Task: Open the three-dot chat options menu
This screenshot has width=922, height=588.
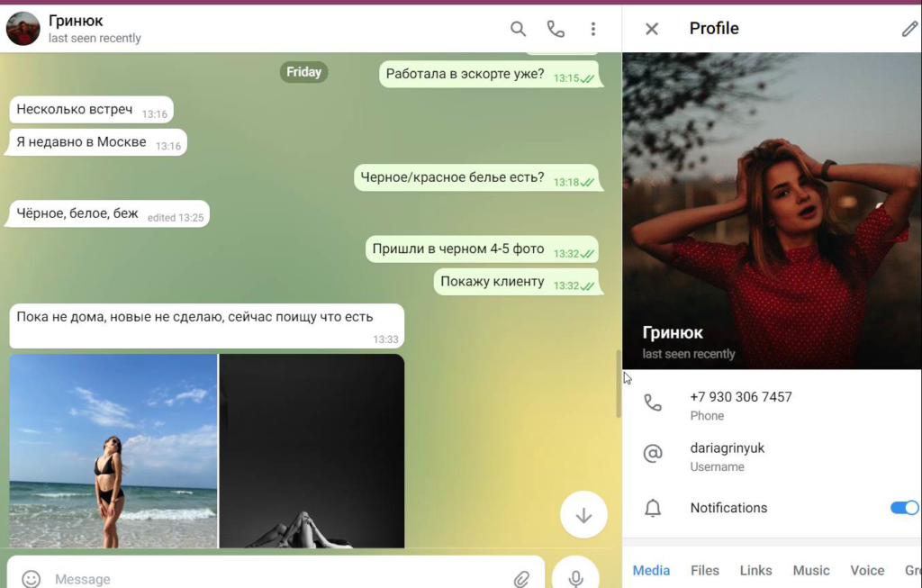Action: (592, 29)
